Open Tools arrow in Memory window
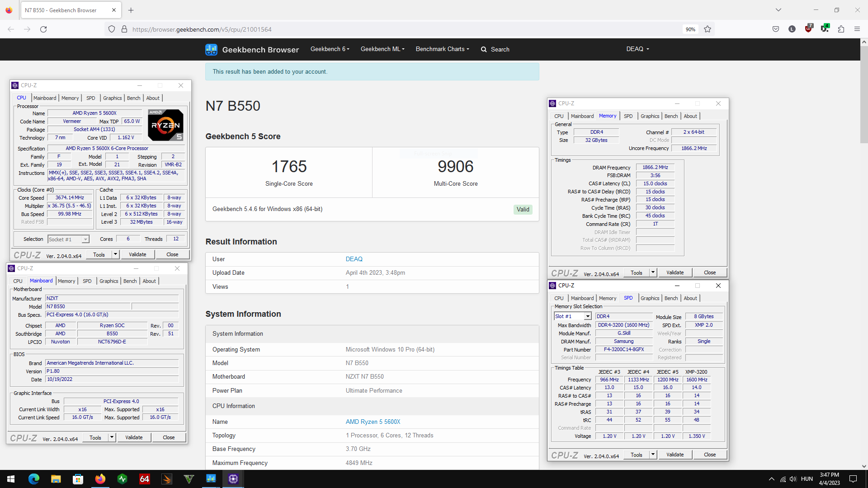This screenshot has height=488, width=868. point(653,272)
